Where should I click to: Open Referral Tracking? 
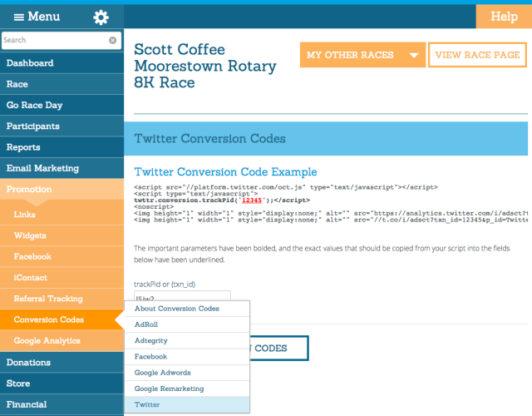coord(62,299)
